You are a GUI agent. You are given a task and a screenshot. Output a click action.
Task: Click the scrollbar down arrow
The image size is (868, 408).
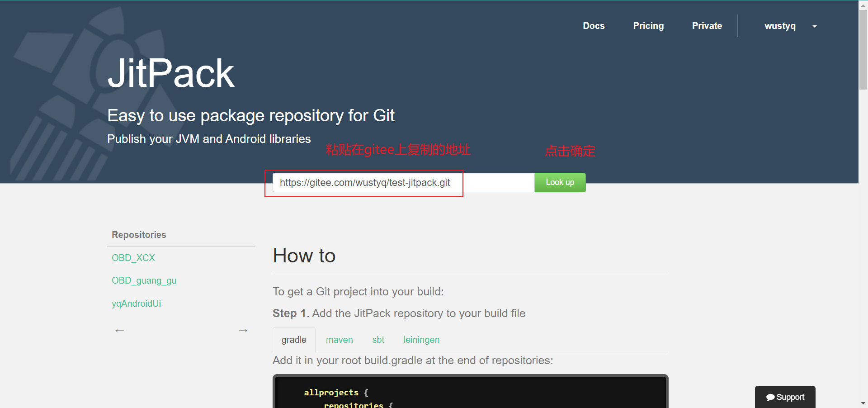point(863,403)
